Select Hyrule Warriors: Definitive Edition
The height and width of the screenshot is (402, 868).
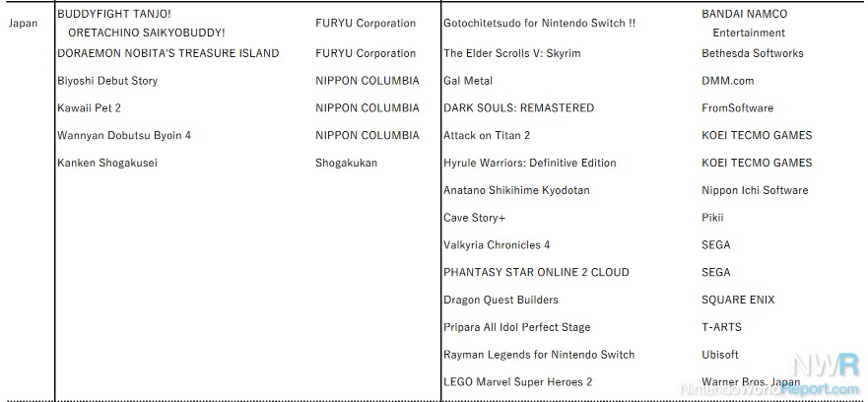[530, 163]
